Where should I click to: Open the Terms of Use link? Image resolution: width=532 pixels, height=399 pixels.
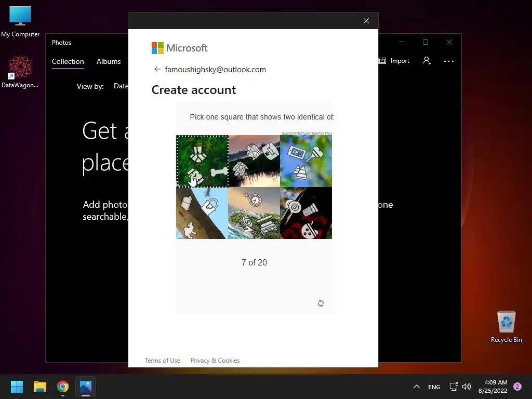pyautogui.click(x=163, y=361)
